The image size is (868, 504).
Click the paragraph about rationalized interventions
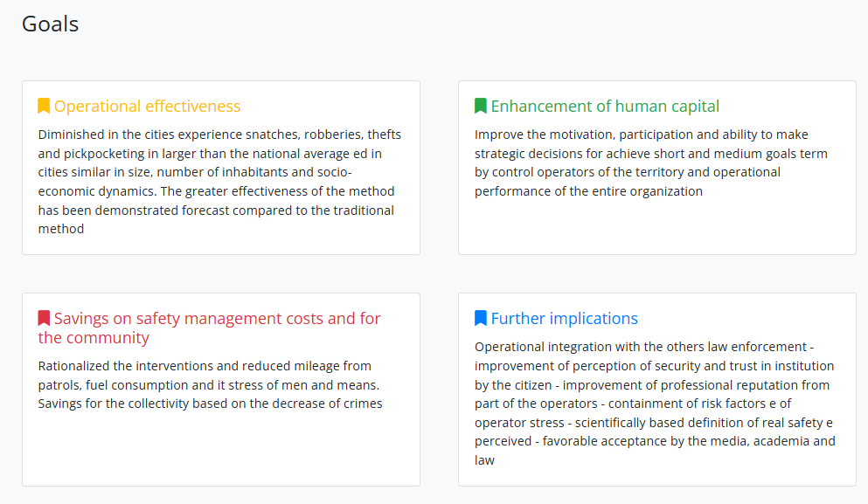click(x=211, y=384)
